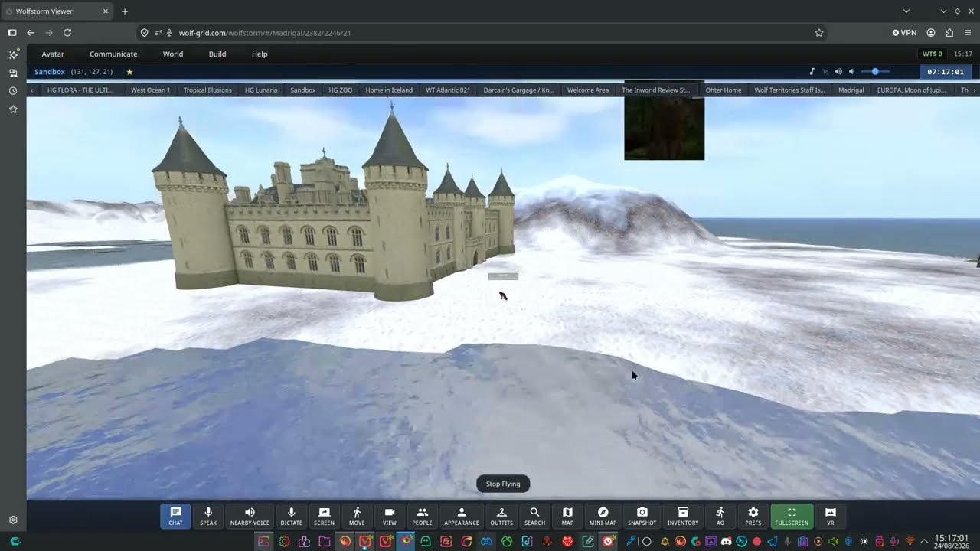Viewport: 980px width, 551px height.
Task: Open the Outfits panel
Action: [x=501, y=516]
